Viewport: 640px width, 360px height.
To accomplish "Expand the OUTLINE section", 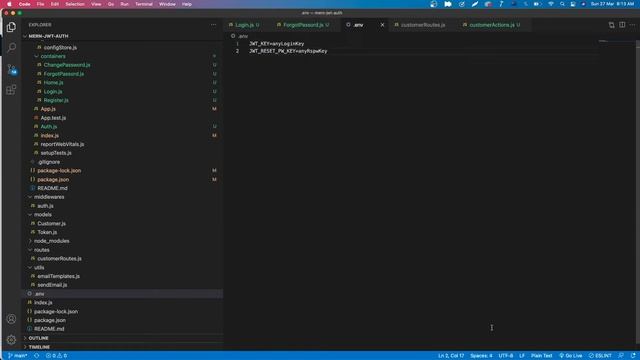I will (38, 338).
